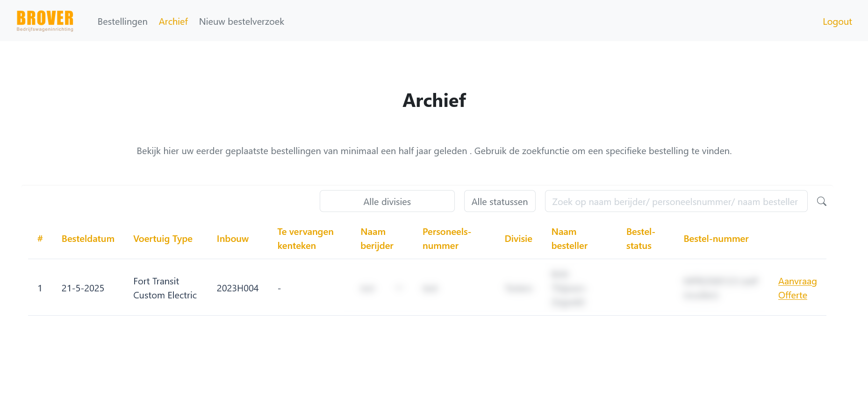Click the Bestel-status column header
This screenshot has width=868, height=410.
point(641,239)
